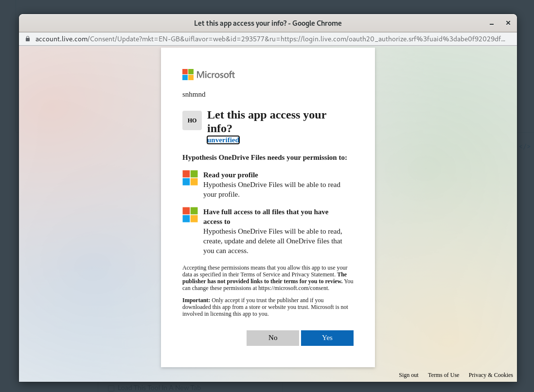Close the consent popup window
Viewport: 534px width, 392px height.
[508, 23]
